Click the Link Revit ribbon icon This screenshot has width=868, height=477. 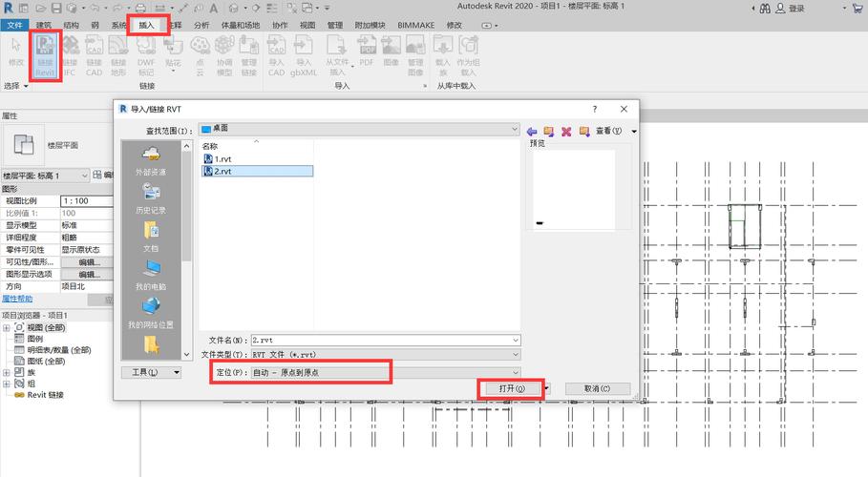click(45, 55)
